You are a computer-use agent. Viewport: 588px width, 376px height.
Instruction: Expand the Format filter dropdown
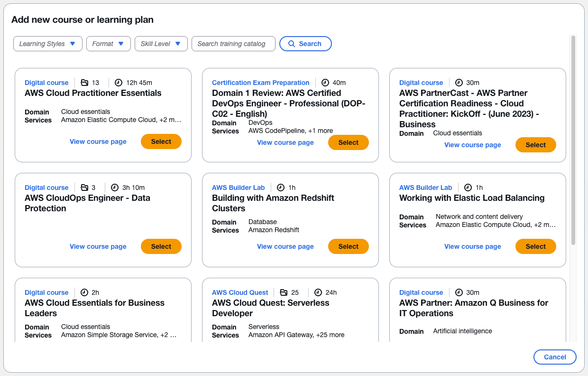[108, 44]
